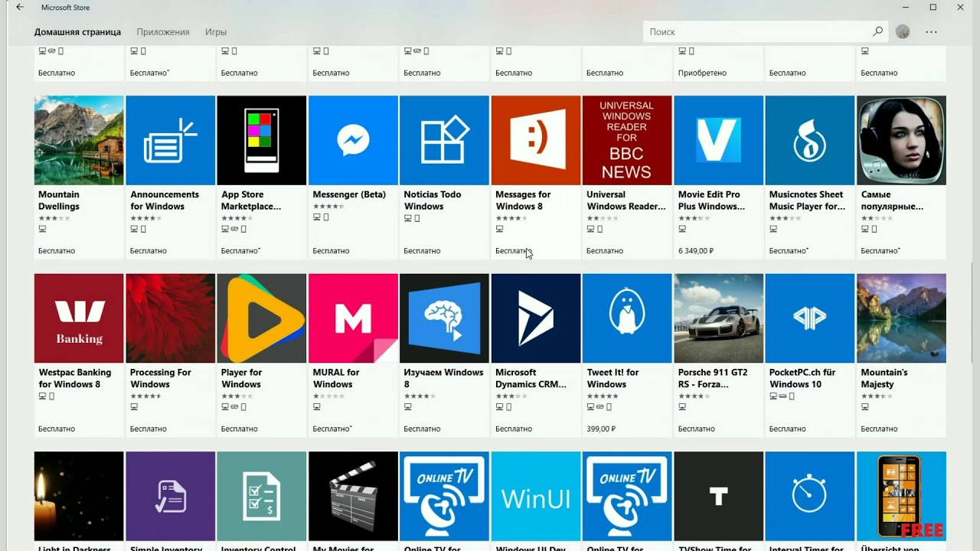Open the Messages for Windows 8 icon
The height and width of the screenshot is (551, 980).
pyautogui.click(x=536, y=140)
